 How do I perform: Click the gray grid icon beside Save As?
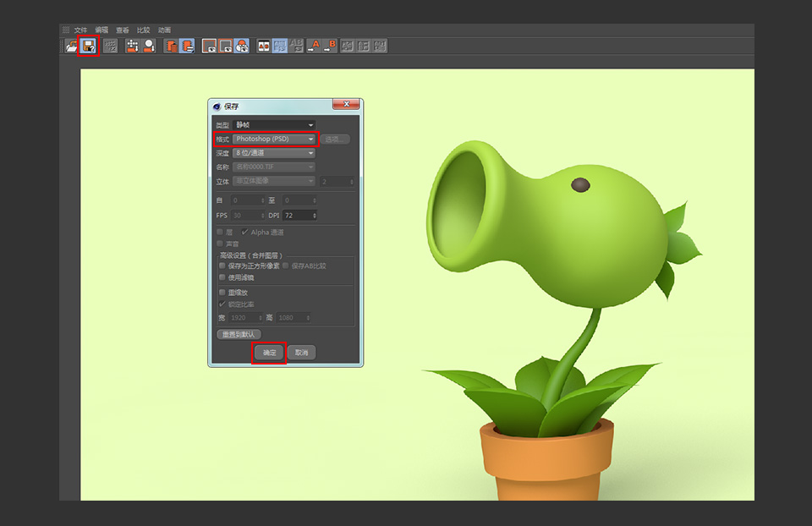(x=110, y=46)
